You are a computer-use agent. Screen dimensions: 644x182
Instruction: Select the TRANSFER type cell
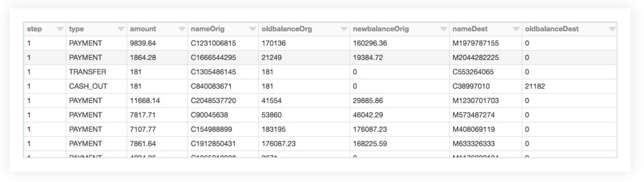[x=87, y=72]
